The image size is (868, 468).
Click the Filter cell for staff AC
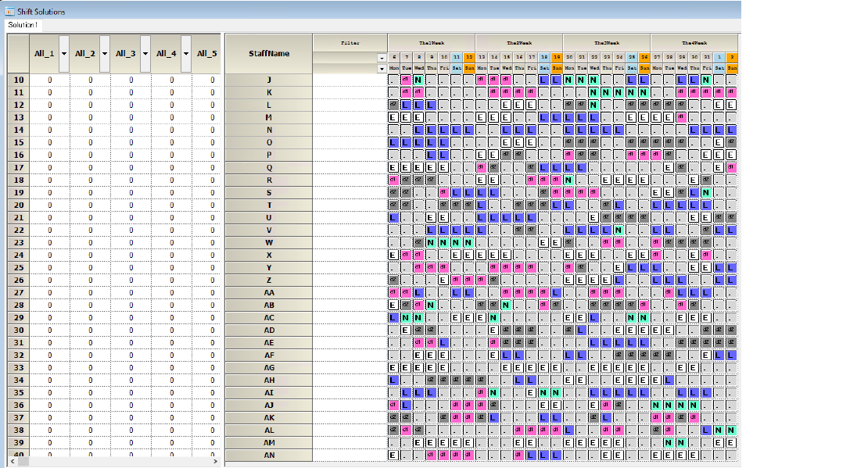[x=350, y=317]
